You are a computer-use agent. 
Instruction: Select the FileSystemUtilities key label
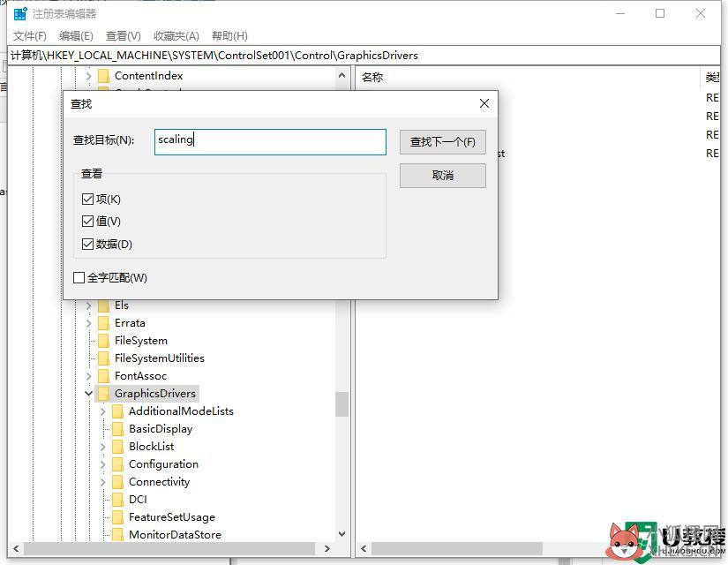click(x=160, y=358)
